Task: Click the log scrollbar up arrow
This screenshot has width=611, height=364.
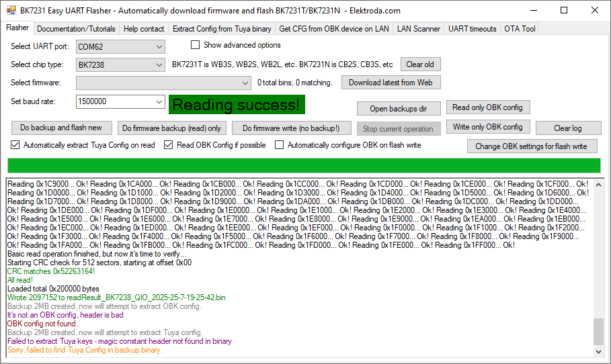Action: pyautogui.click(x=598, y=185)
